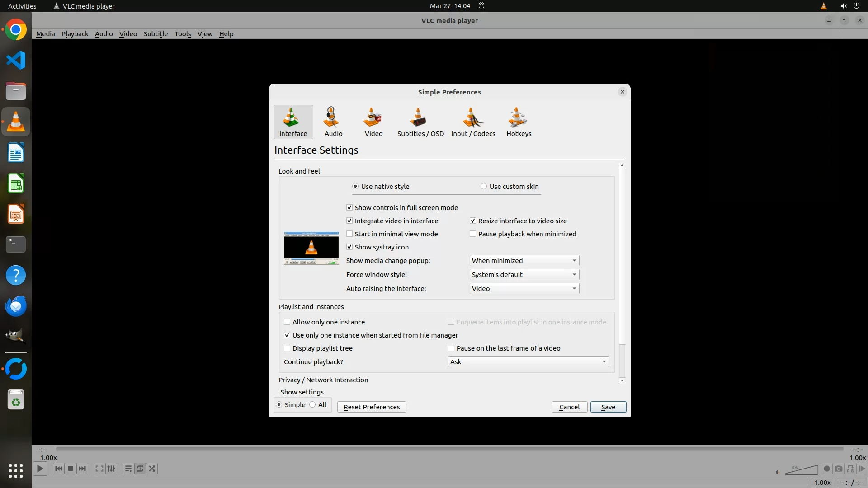Expand Show media change popup dropdown

524,261
